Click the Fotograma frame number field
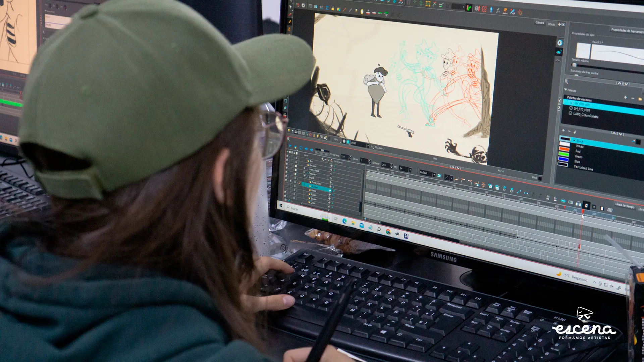Viewport: 644px width, 362px height. (x=344, y=157)
